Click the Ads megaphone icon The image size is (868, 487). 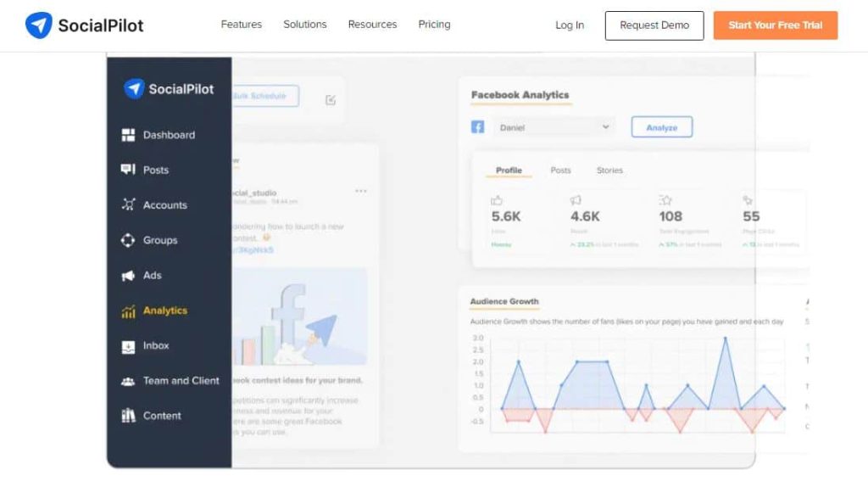[x=128, y=276]
